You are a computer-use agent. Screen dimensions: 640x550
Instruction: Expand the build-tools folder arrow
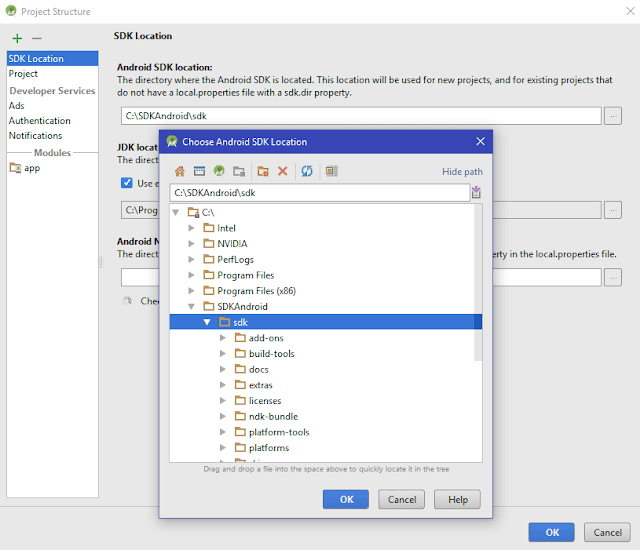(223, 353)
